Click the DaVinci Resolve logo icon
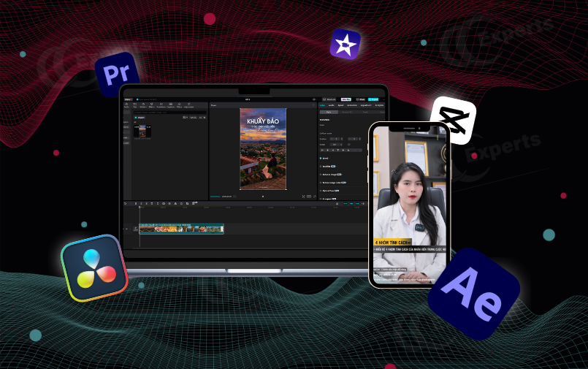This screenshot has width=588, height=369. (x=94, y=268)
